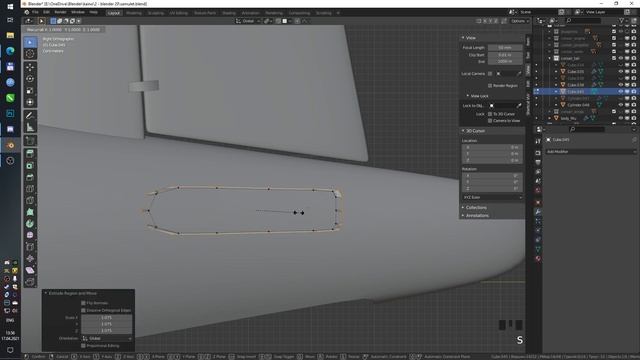Click the 3D Cursor Location X field
Screen dimensions: 640x360
click(492, 147)
